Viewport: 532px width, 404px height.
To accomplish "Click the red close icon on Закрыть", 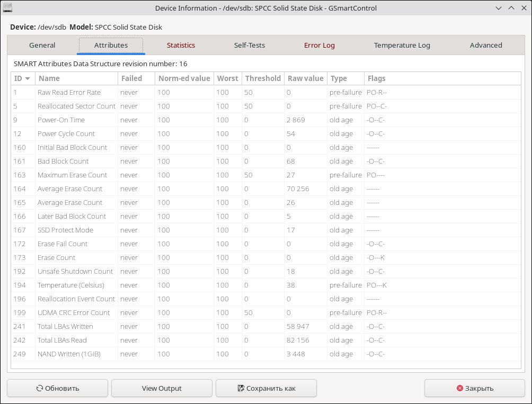I will 459,388.
